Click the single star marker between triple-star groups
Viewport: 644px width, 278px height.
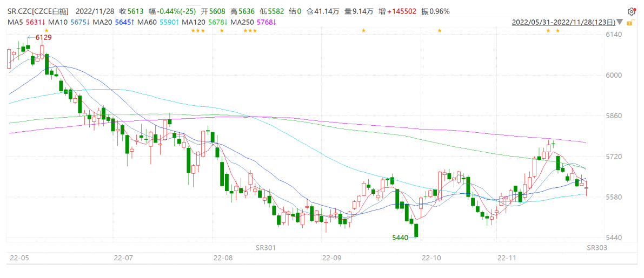(x=221, y=31)
